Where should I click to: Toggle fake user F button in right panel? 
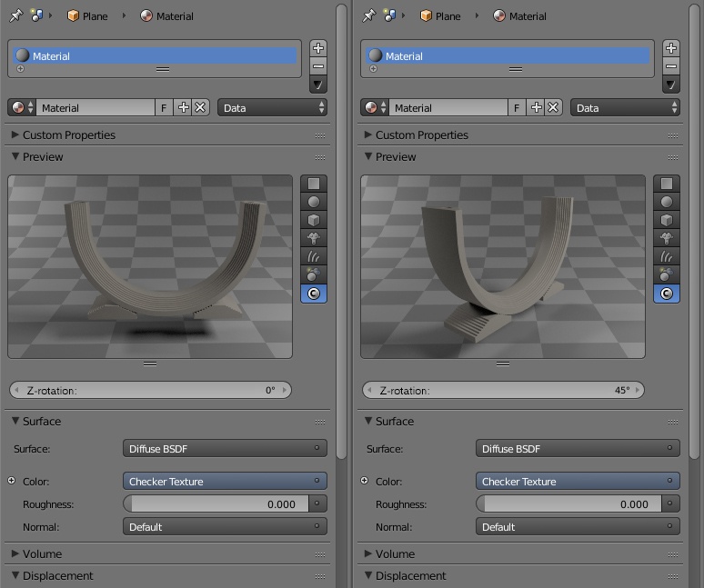pos(517,107)
